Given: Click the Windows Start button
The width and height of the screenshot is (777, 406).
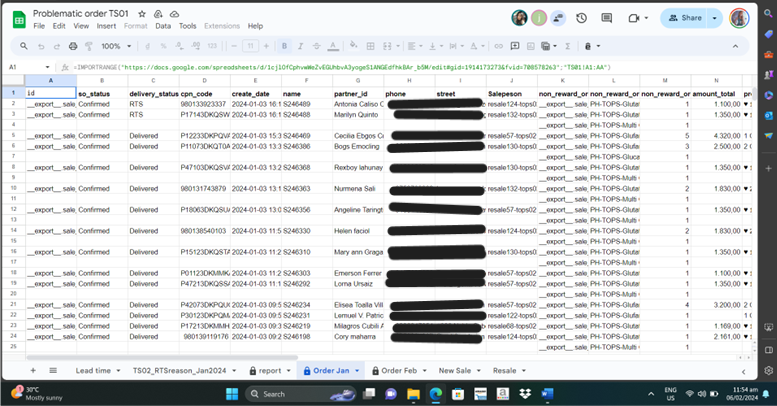Looking at the screenshot, I should point(232,394).
